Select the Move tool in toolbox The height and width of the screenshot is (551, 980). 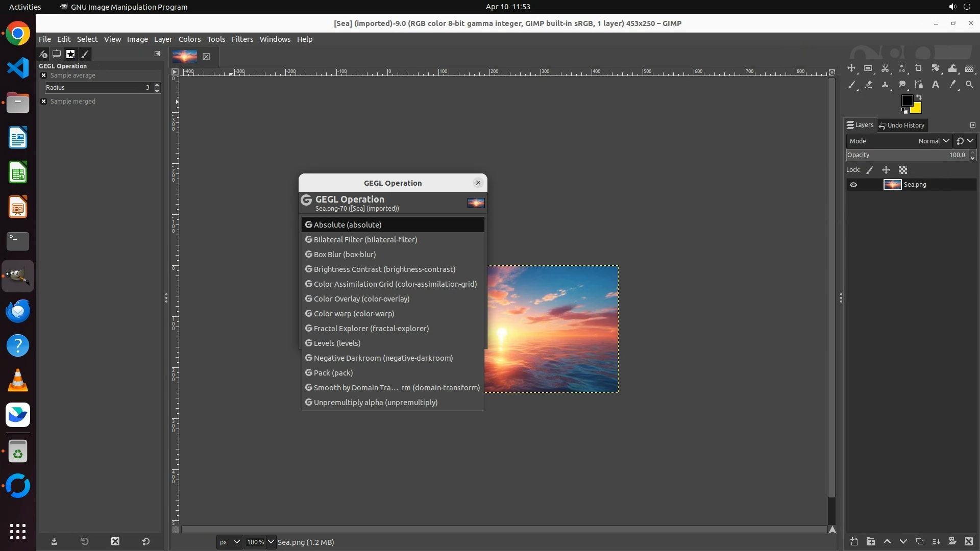pos(851,68)
